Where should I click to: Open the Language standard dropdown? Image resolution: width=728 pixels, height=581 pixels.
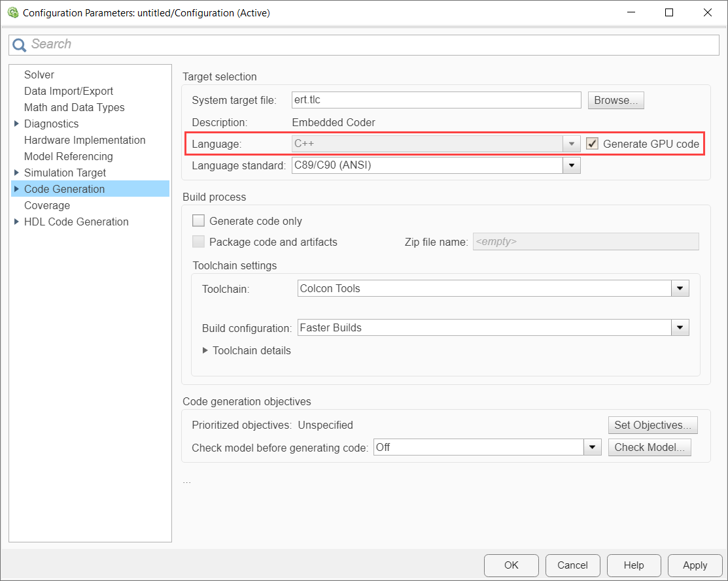point(572,165)
